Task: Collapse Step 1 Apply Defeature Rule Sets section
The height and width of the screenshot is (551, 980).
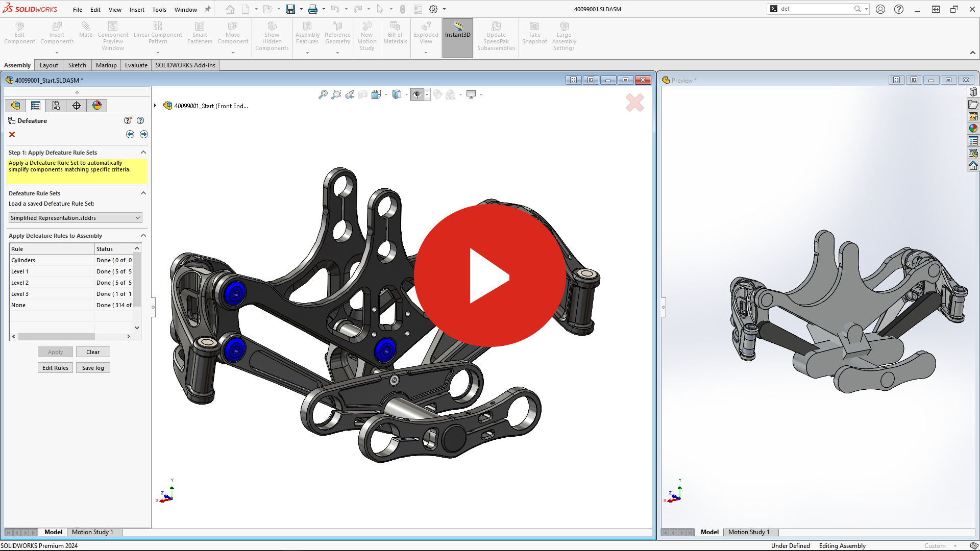Action: click(x=143, y=153)
